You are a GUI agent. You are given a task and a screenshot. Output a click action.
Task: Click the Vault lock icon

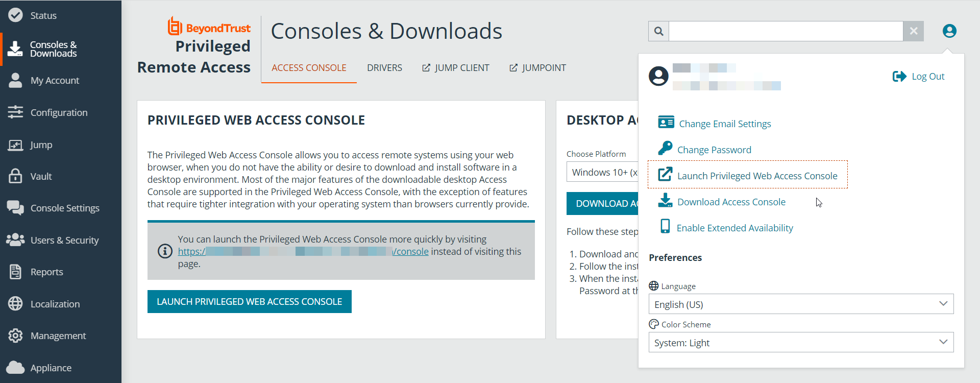pyautogui.click(x=15, y=176)
